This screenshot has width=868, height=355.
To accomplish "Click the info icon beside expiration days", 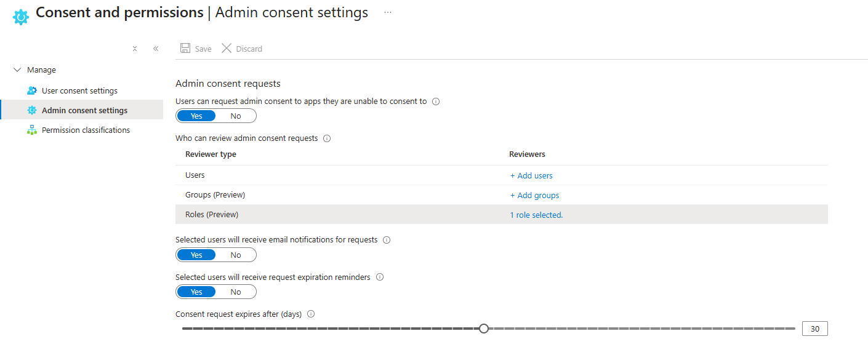I will tap(311, 314).
